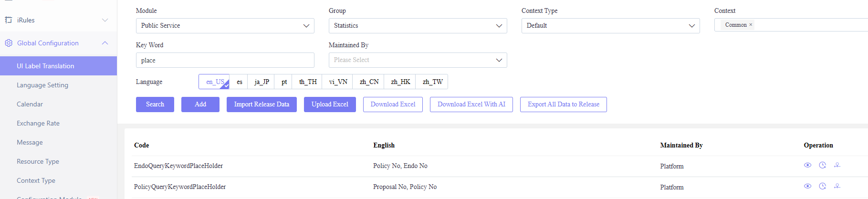Viewport: 868px width, 199px height.
Task: Open UI Label Translation menu item
Action: point(58,66)
